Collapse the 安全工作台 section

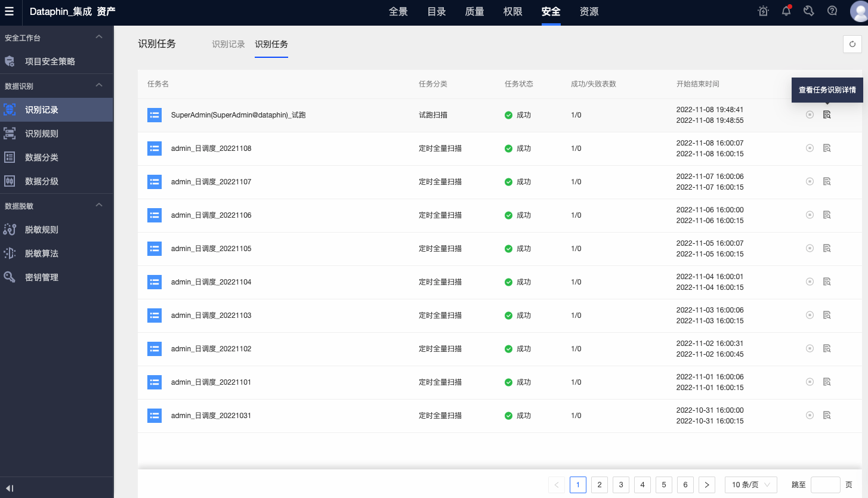tap(100, 37)
